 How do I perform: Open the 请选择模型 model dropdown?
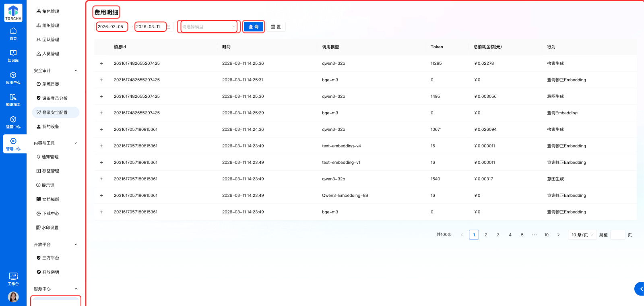208,27
